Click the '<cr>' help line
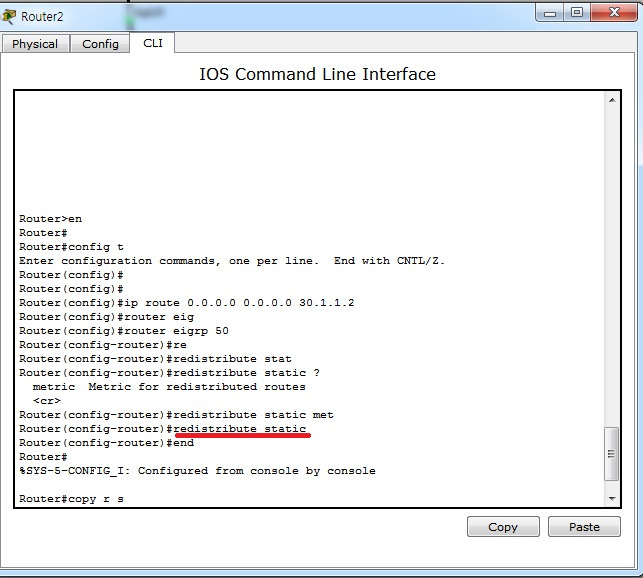This screenshot has width=643, height=578. click(47, 401)
